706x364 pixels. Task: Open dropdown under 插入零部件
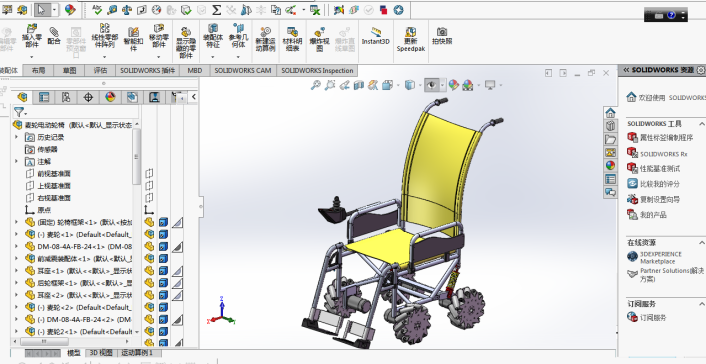(x=32, y=57)
